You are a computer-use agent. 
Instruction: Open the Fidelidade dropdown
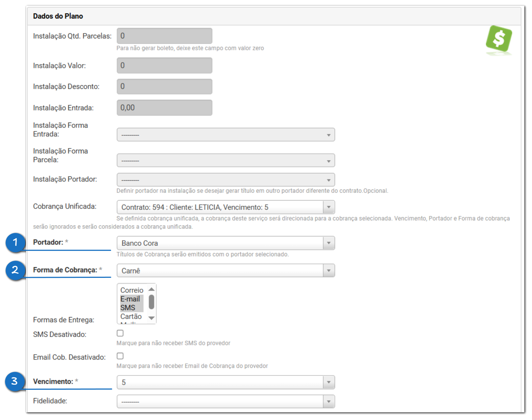(x=226, y=401)
